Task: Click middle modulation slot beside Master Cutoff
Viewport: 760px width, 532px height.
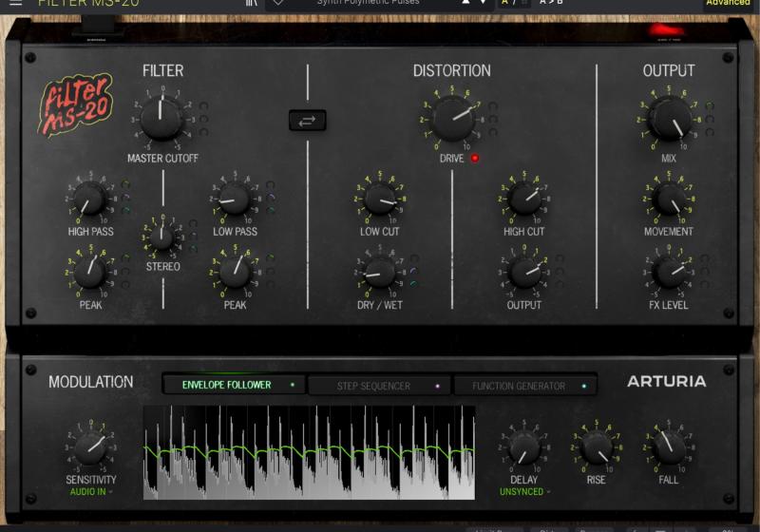Action: click(203, 119)
